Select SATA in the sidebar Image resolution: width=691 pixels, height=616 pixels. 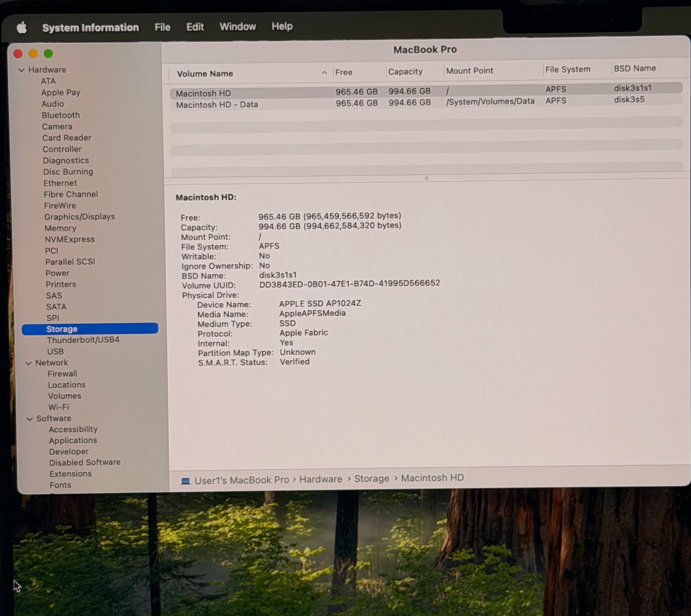[x=56, y=307]
